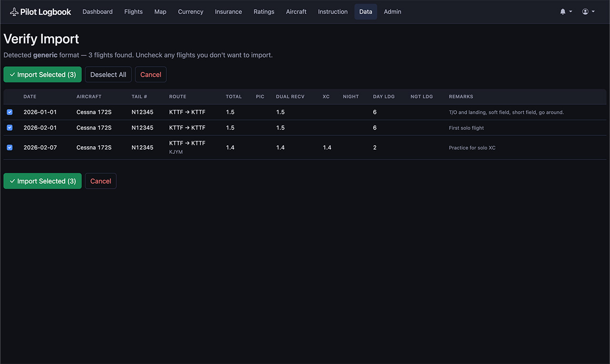Viewport: 610px width, 364px height.
Task: Cancel the import using the bottom Cancel button
Action: pyautogui.click(x=101, y=181)
